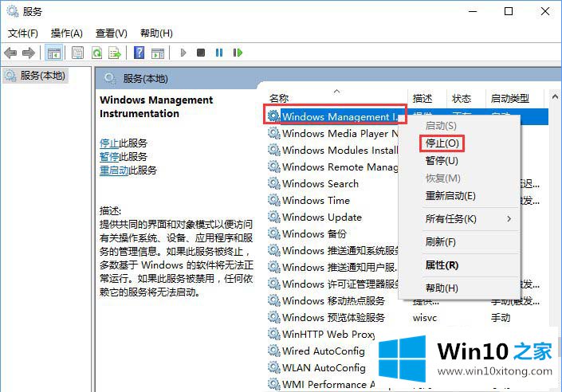
Task: Click the gear icon beside WLAN AutoConfig
Action: click(274, 367)
